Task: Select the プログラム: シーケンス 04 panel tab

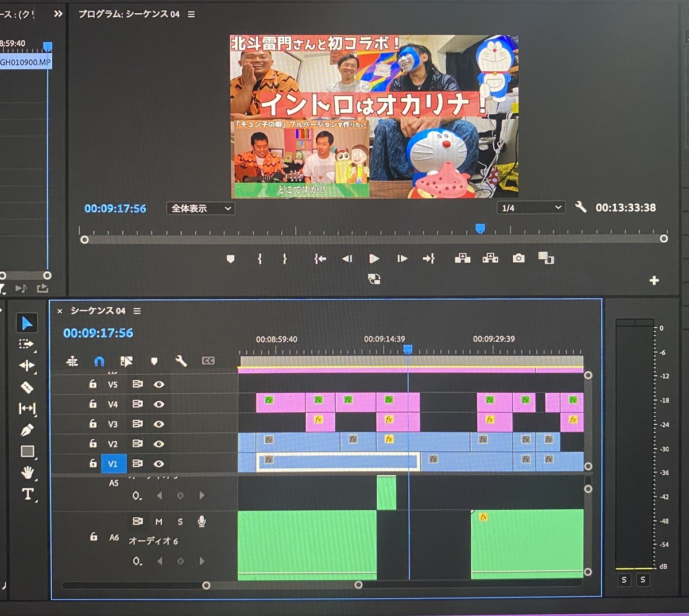Action: [x=129, y=14]
